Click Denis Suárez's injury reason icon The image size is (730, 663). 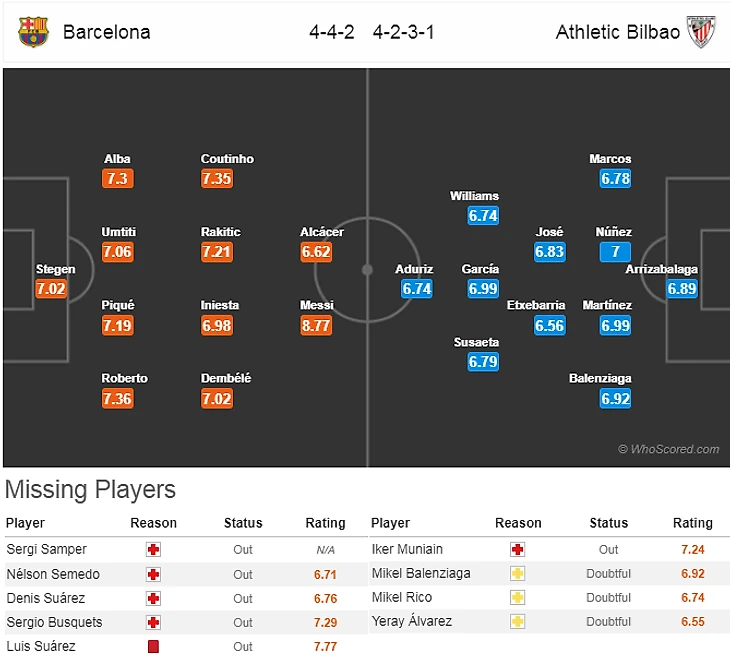[153, 599]
